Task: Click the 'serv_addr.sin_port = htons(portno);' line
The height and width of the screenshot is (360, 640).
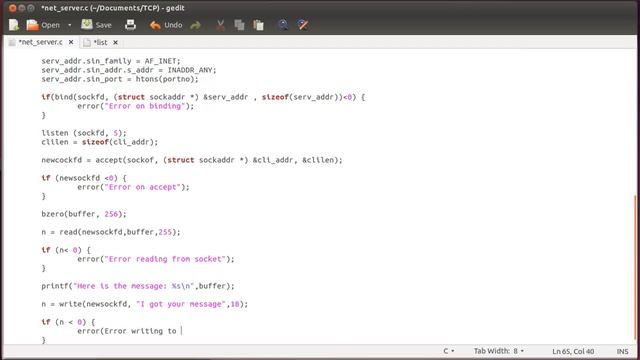Action: (120, 79)
